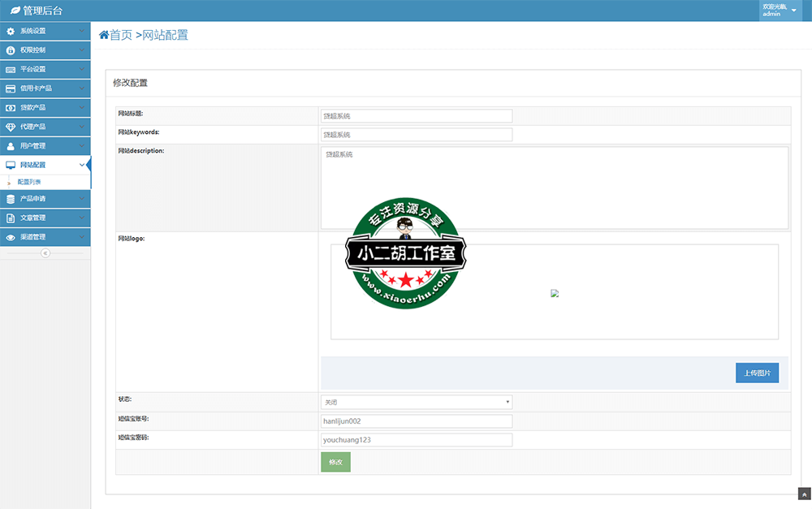Click the 网站keywords input field
Viewport: 812px width, 509px height.
pyautogui.click(x=417, y=135)
